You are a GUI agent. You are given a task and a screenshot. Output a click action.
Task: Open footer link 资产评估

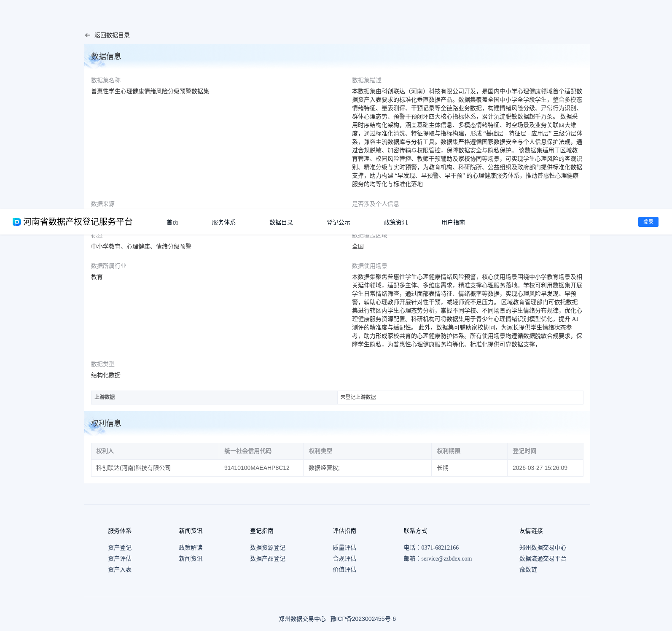point(120,558)
